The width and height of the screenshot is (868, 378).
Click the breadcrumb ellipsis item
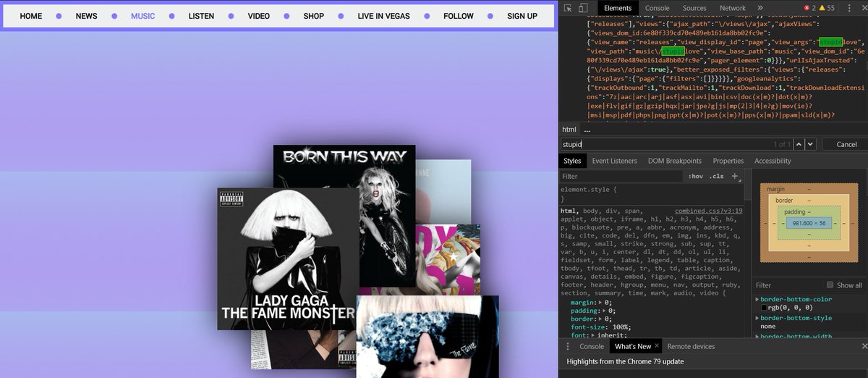[587, 129]
